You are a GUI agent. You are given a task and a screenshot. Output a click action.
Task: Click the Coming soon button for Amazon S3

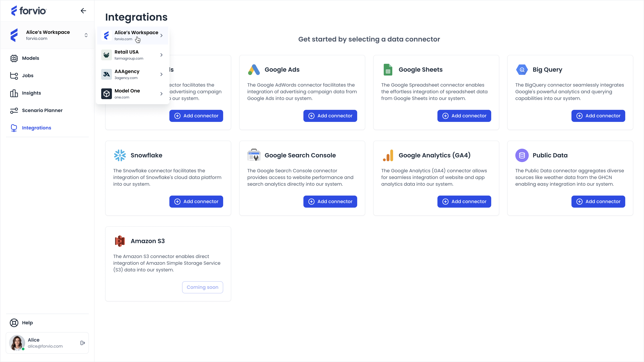click(202, 287)
